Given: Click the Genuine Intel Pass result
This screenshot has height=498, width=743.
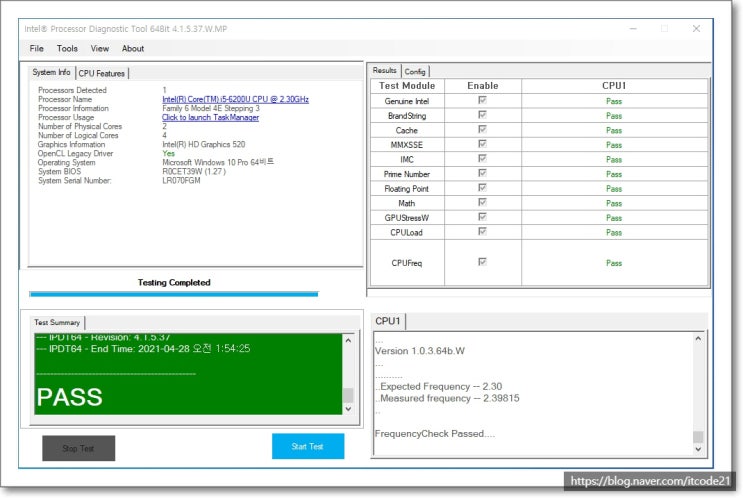Looking at the screenshot, I should click(614, 101).
